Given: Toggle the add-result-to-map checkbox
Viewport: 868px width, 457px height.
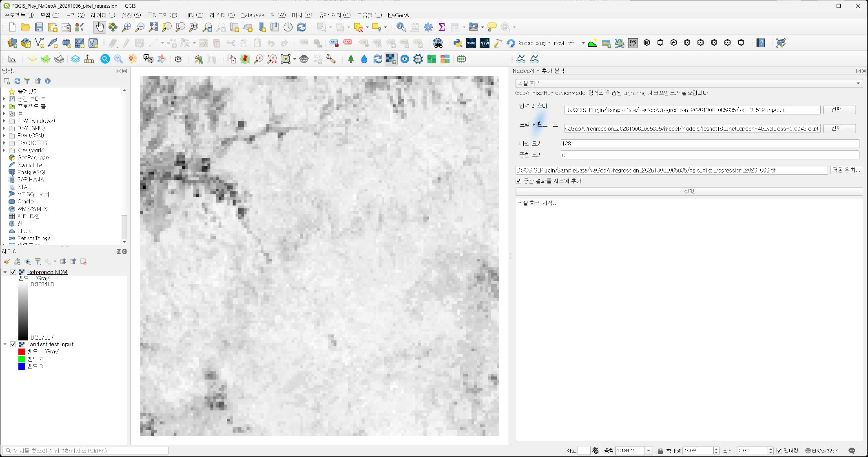Looking at the screenshot, I should (518, 181).
